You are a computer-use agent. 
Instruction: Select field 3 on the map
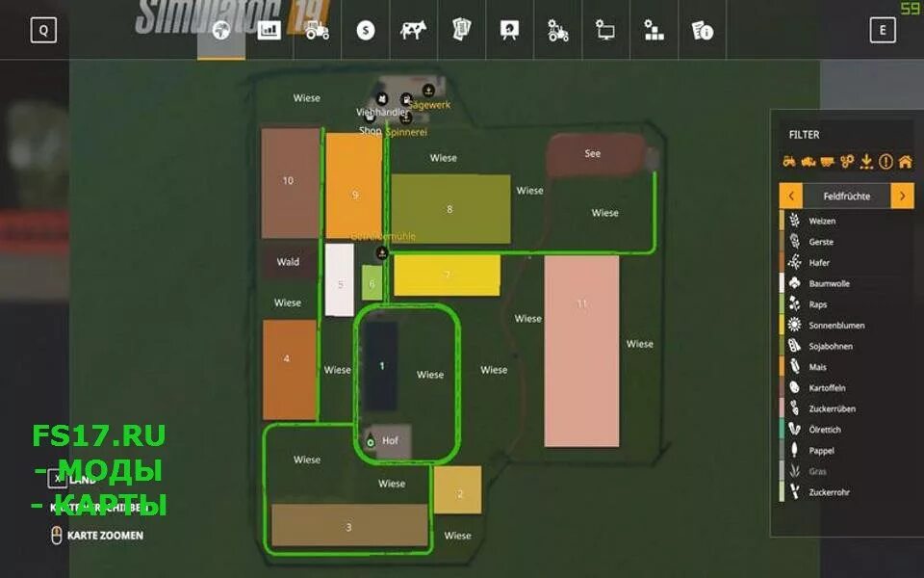point(348,525)
